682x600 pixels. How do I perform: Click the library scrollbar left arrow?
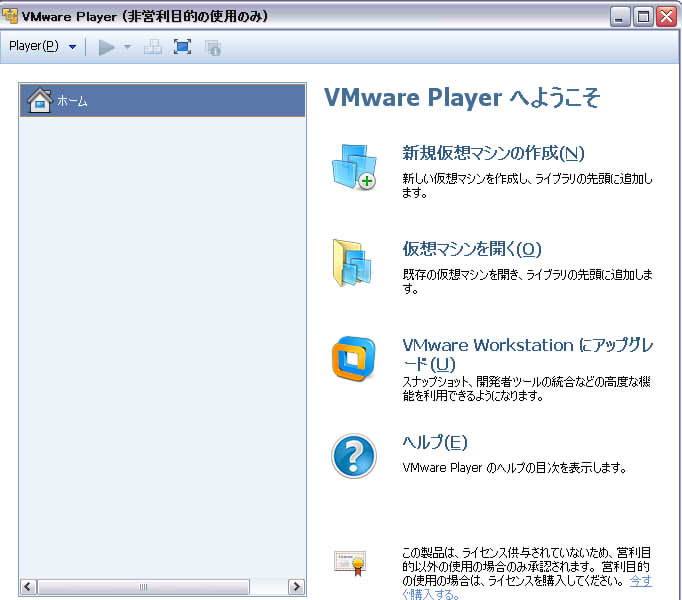[28, 587]
